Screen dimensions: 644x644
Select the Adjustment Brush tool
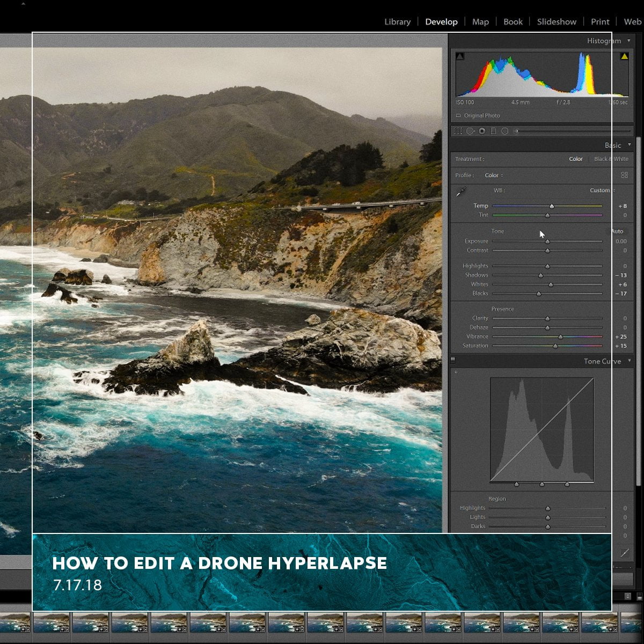coord(516,130)
